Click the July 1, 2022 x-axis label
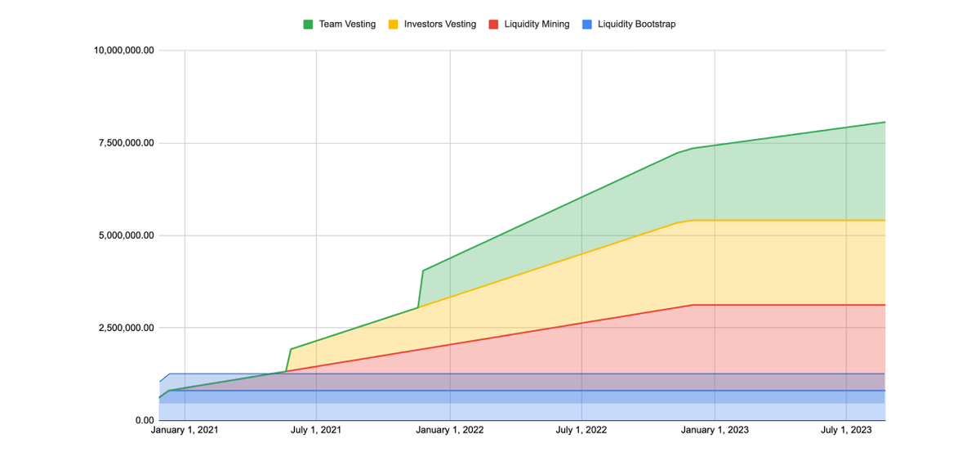This screenshot has width=980, height=470. 581,430
